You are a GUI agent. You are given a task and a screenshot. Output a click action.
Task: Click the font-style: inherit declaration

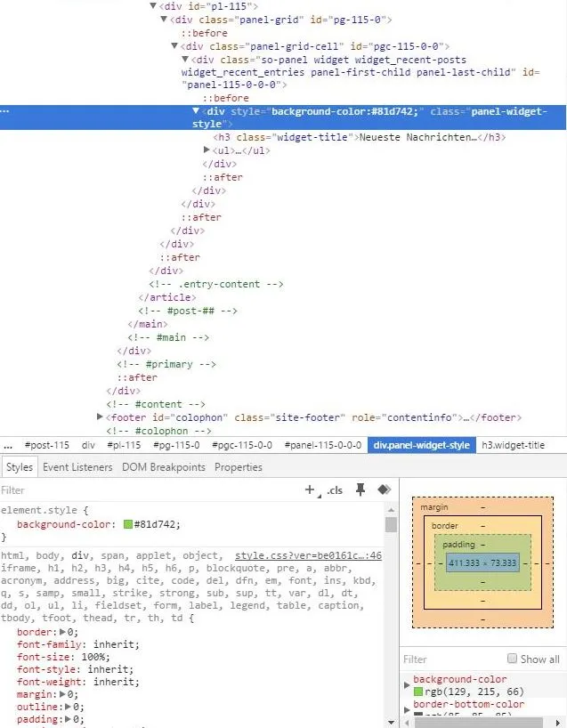(76, 669)
